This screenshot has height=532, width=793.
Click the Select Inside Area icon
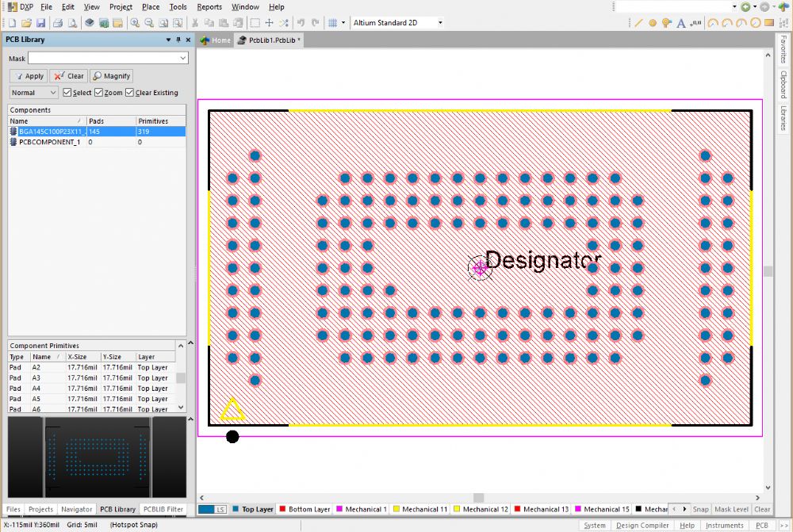click(x=255, y=23)
